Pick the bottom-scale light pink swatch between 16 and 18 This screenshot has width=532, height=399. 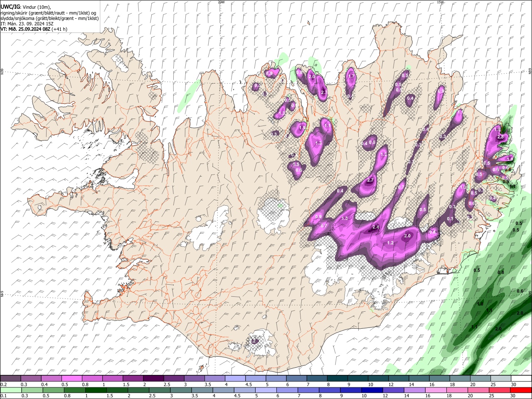pos(436,390)
